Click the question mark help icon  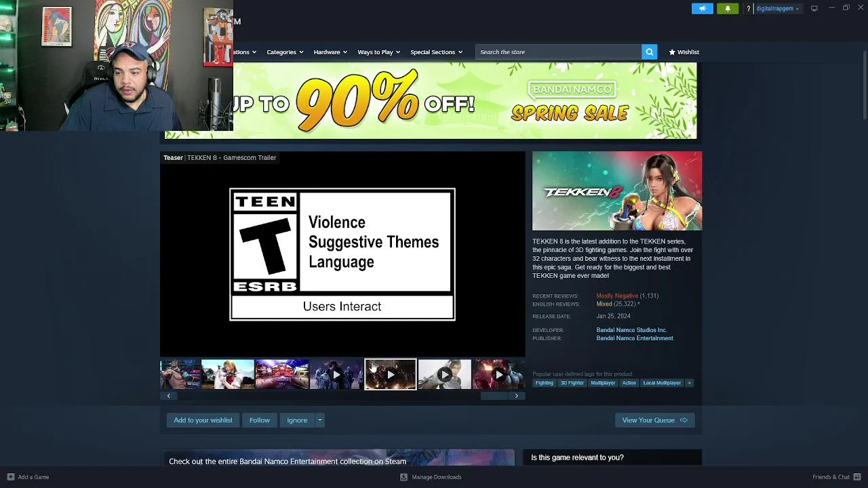coord(748,9)
